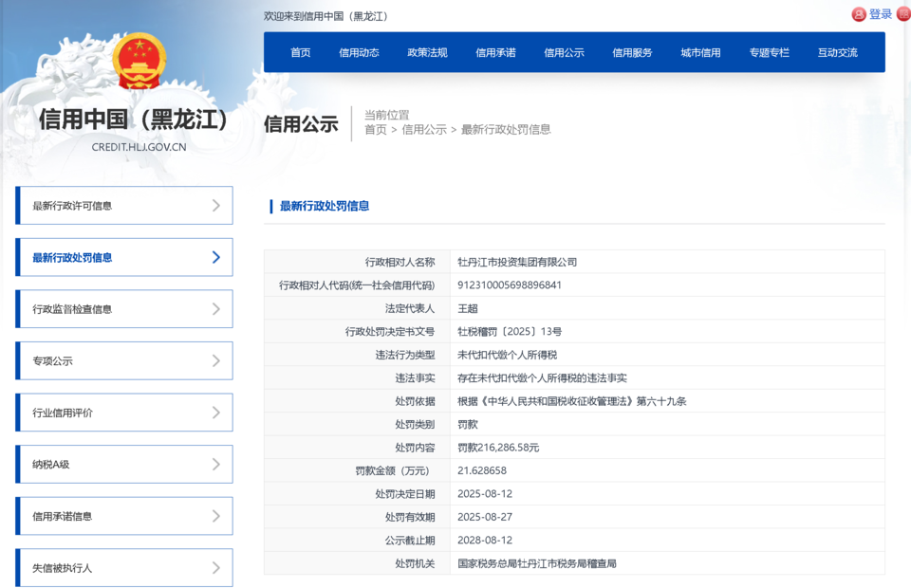Click chevron arrow beside 最新行政处罚信息

[216, 257]
